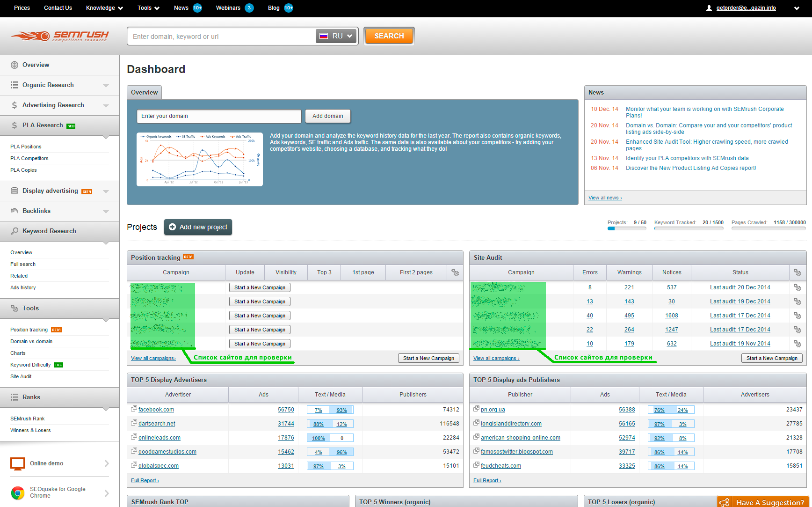Open Last audit 17 Dec 2014 with 1608 notices
The height and width of the screenshot is (507, 812).
740,316
